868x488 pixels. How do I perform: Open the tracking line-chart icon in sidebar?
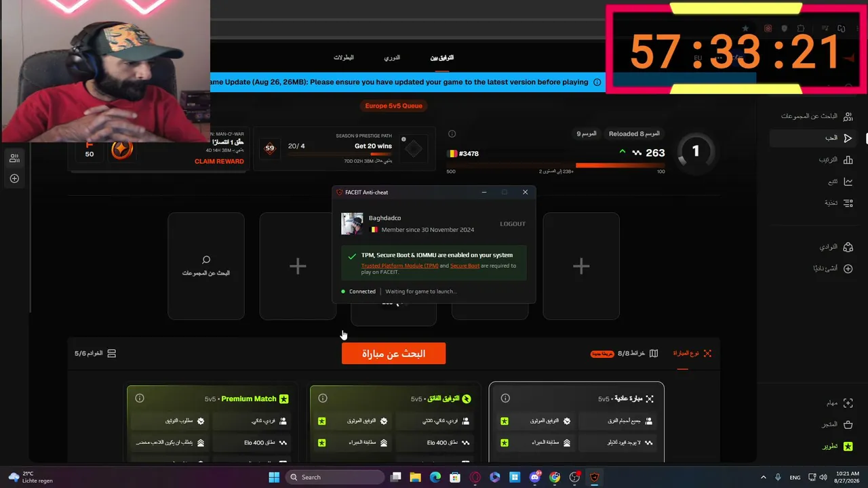click(x=848, y=182)
